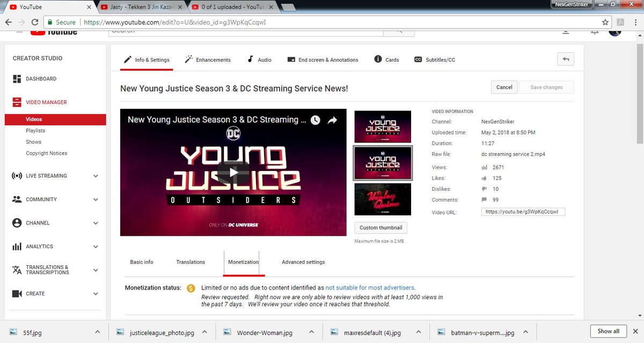
Task: Switch to Monetization tab
Action: click(243, 262)
